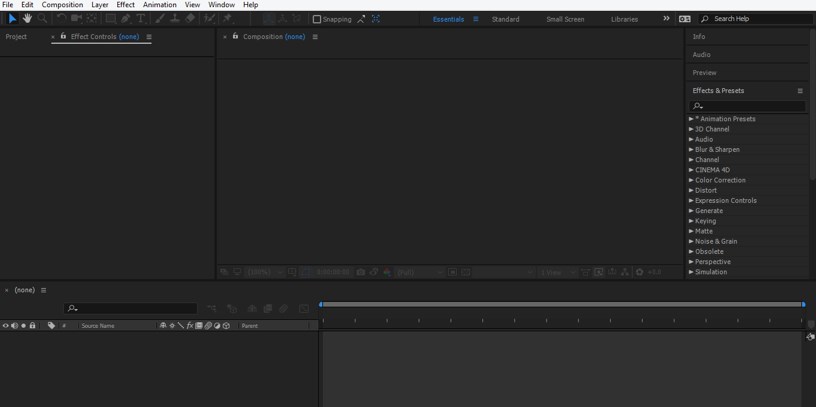
Task: Open the Effect menu
Action: click(x=125, y=5)
